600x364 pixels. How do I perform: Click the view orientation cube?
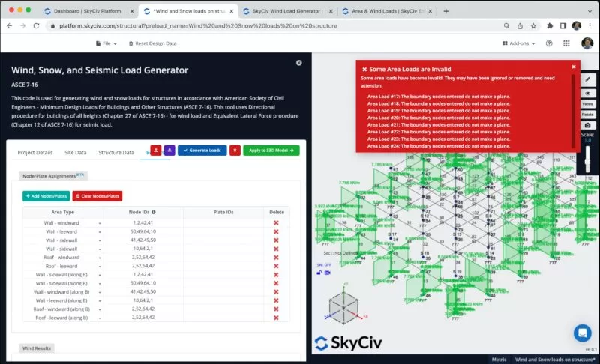click(343, 308)
